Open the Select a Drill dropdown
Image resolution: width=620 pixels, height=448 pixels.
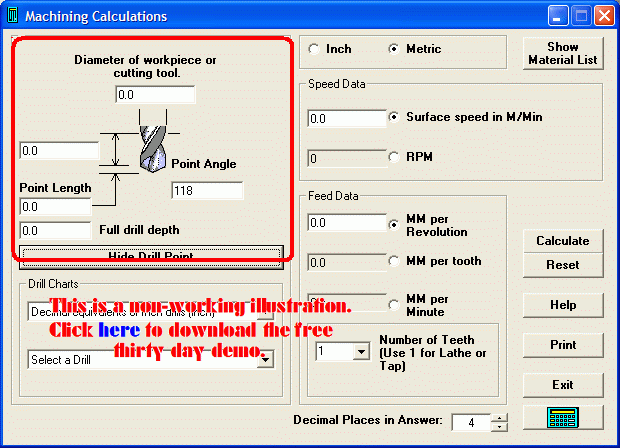pos(266,359)
